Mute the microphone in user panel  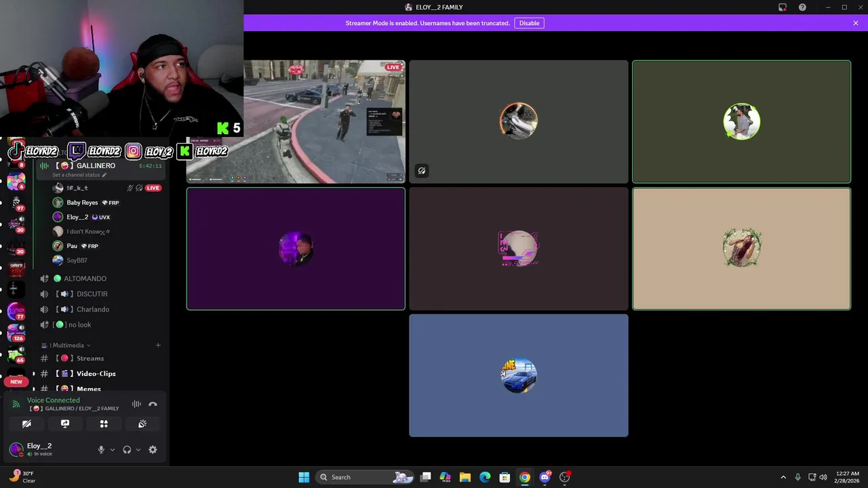click(x=101, y=449)
